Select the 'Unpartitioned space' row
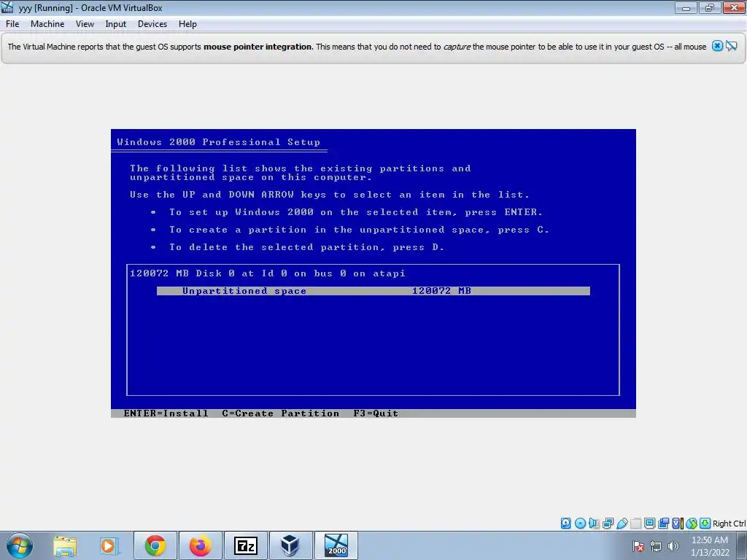747x560 pixels. pos(373,291)
